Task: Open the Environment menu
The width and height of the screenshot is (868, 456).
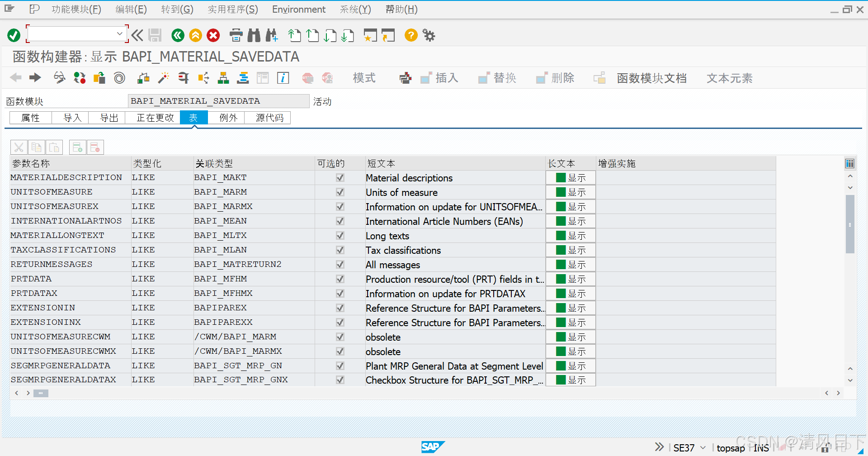Action: click(x=298, y=9)
